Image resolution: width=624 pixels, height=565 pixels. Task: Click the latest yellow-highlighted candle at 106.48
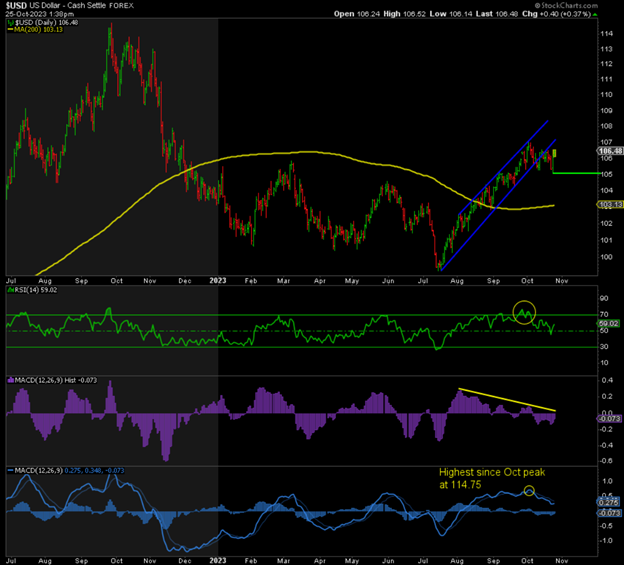[x=554, y=153]
